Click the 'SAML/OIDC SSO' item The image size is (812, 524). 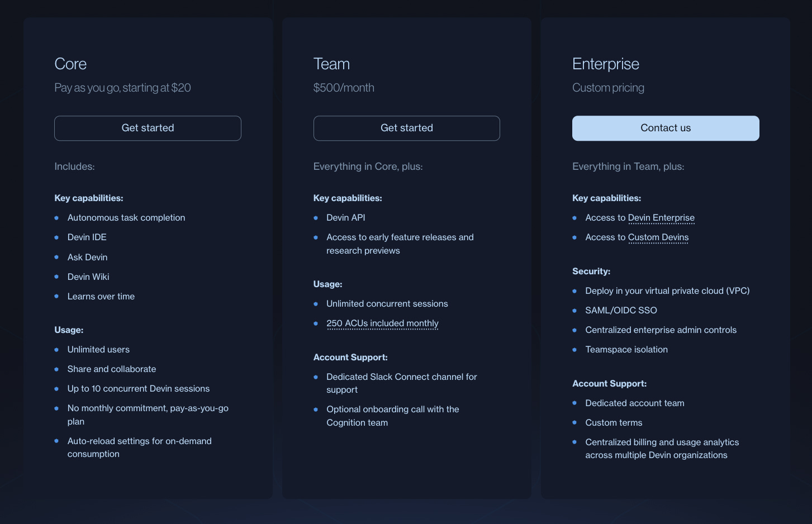[621, 311]
